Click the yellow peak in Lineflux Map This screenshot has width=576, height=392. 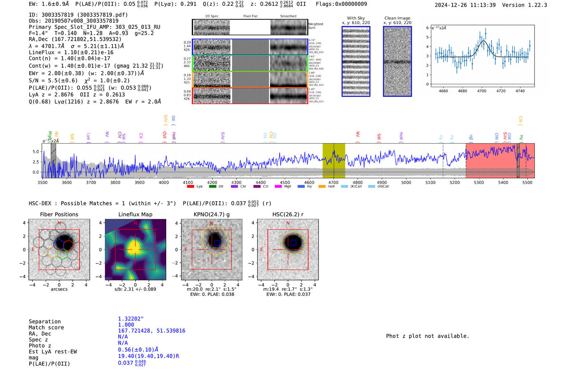click(134, 248)
